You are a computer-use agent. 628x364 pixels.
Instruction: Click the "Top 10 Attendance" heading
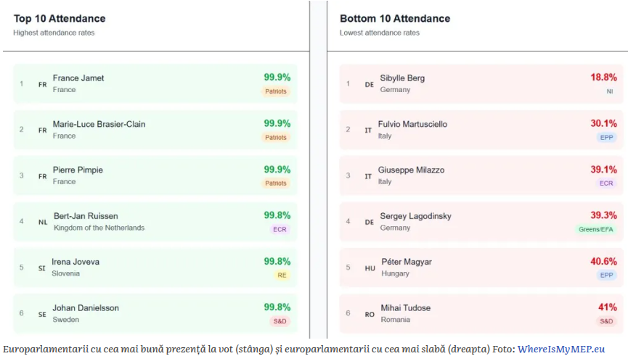(x=60, y=19)
